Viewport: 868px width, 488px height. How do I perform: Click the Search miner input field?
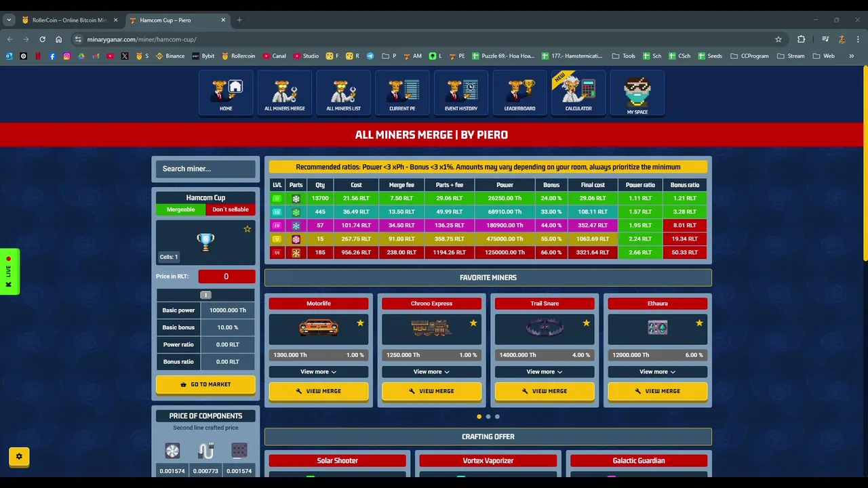[x=205, y=169]
